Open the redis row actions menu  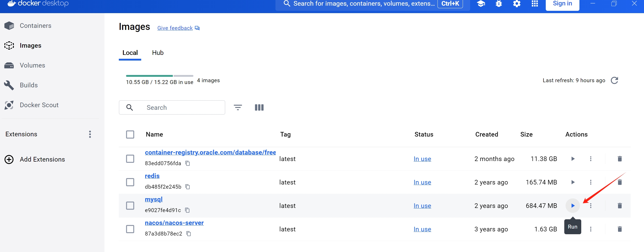coord(591,182)
